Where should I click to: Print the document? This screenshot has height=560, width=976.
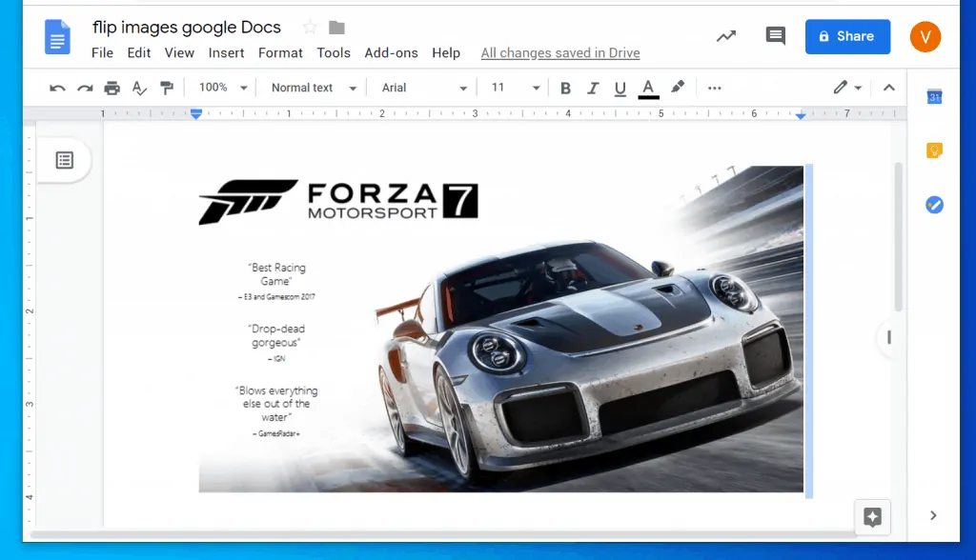tap(112, 88)
